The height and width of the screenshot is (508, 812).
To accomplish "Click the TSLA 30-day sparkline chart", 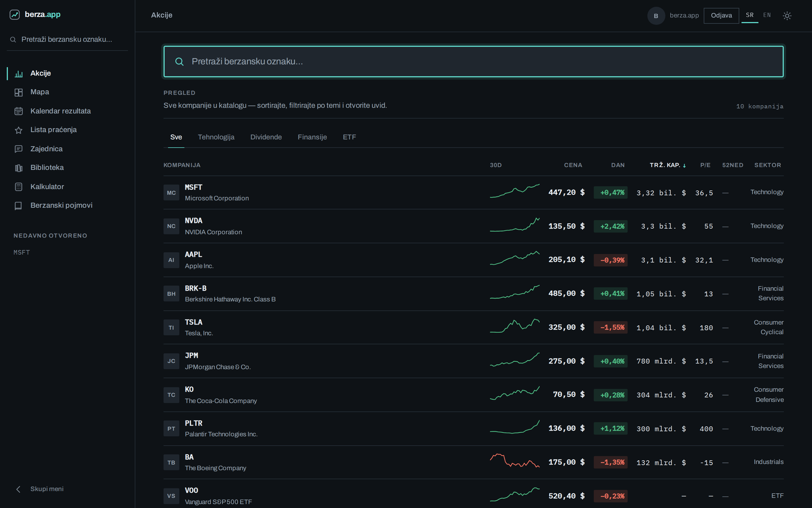I will 515,326.
